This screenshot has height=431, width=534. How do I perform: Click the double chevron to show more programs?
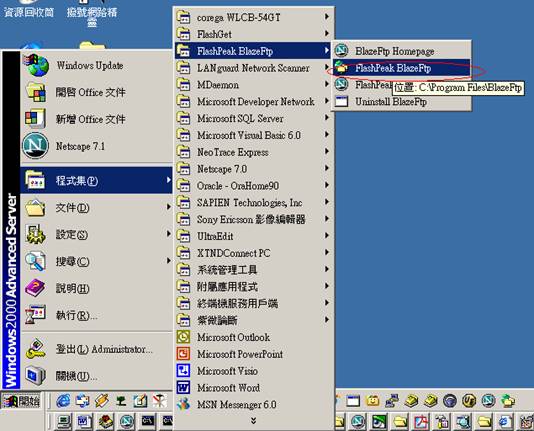pyautogui.click(x=253, y=421)
